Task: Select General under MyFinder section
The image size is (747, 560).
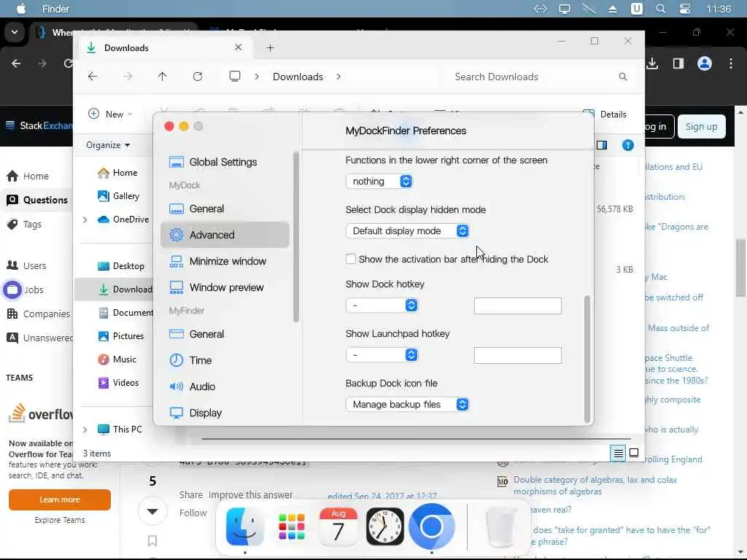Action: pyautogui.click(x=225, y=334)
